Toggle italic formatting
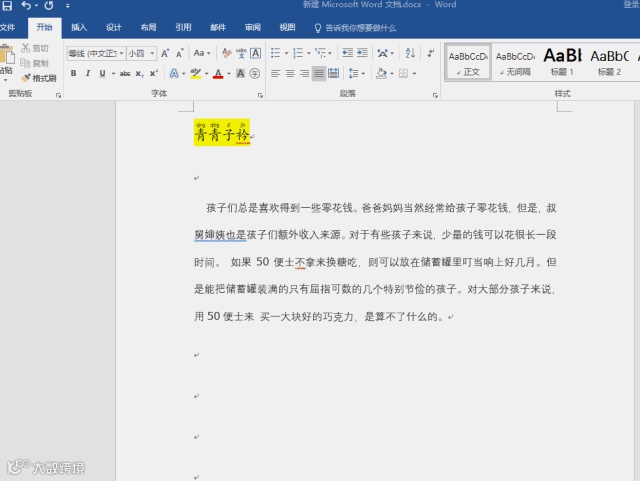 pyautogui.click(x=88, y=73)
